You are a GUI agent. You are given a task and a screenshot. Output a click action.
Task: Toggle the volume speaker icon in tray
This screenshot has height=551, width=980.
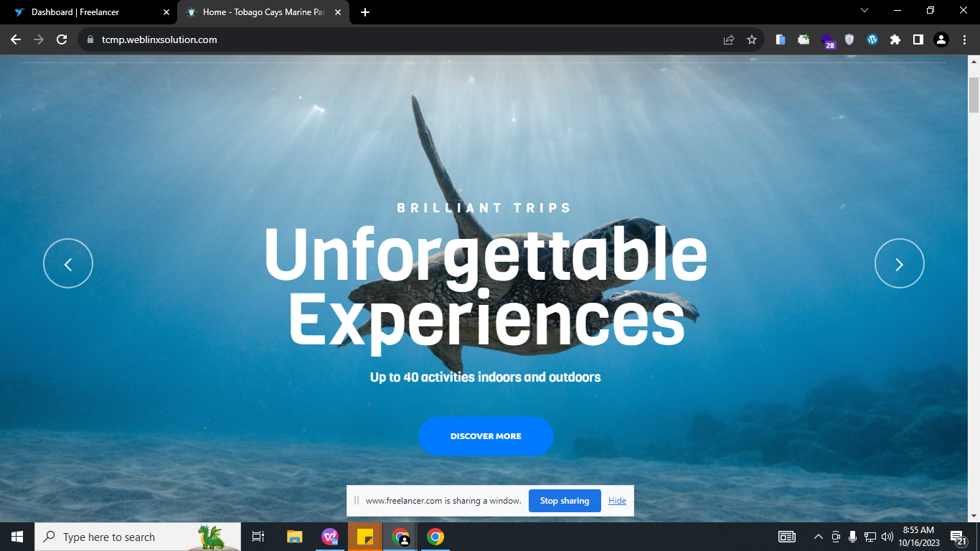tap(887, 537)
